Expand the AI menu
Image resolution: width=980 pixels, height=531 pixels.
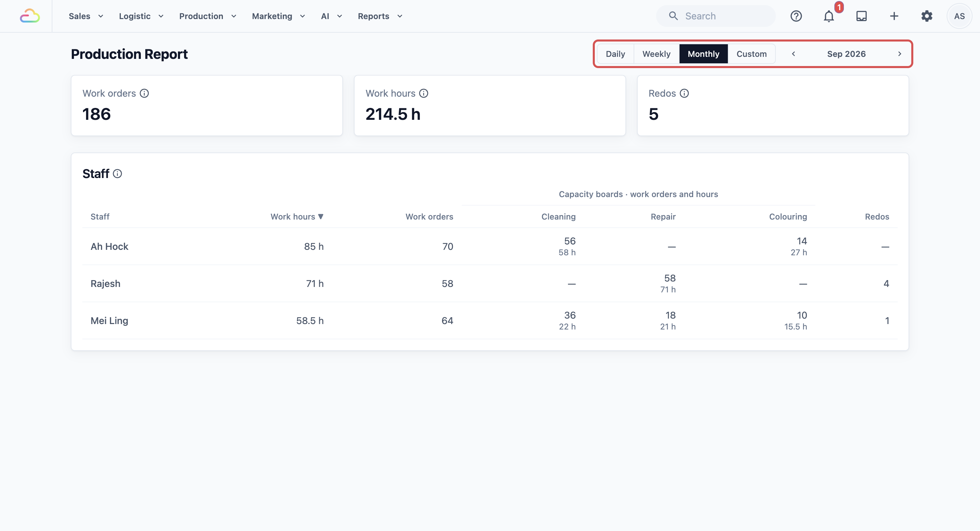pyautogui.click(x=331, y=16)
